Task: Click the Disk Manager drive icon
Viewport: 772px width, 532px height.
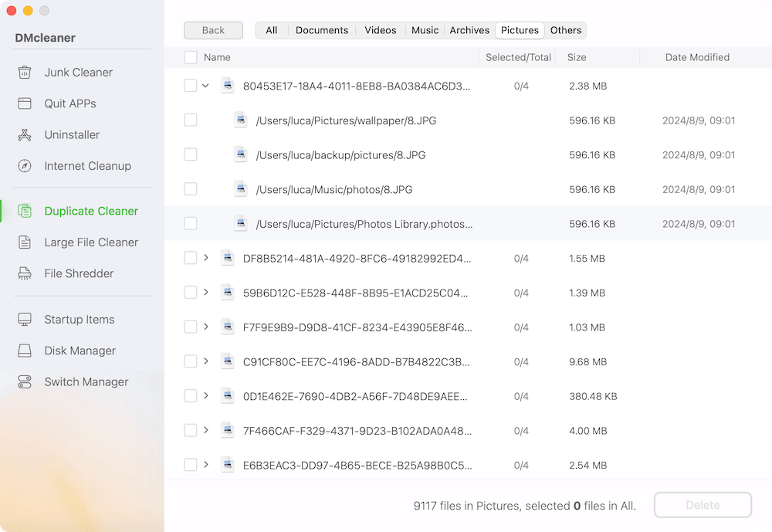Action: 25,351
